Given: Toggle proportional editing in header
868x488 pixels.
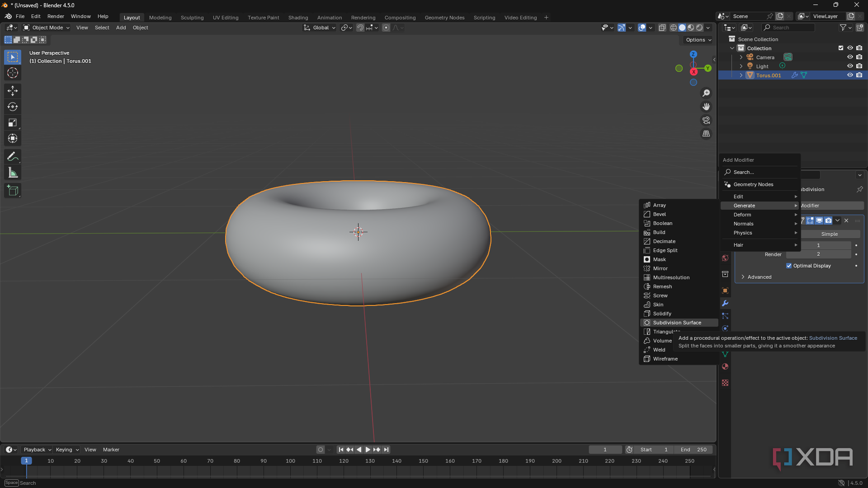Looking at the screenshot, I should pos(386,28).
